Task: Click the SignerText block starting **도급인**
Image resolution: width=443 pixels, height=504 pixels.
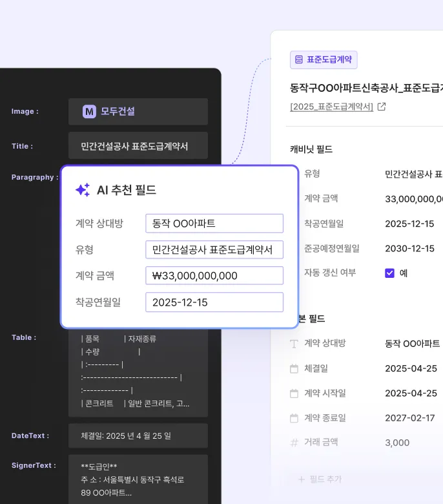Action: click(138, 479)
